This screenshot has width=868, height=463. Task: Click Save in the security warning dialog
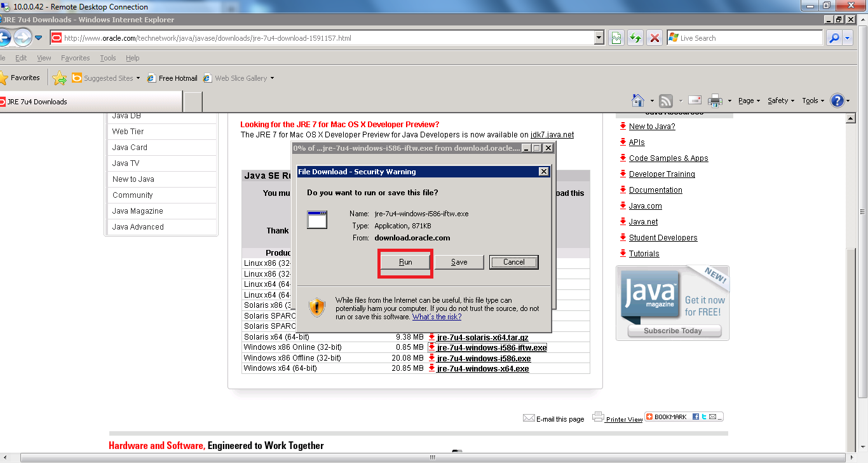[459, 262]
